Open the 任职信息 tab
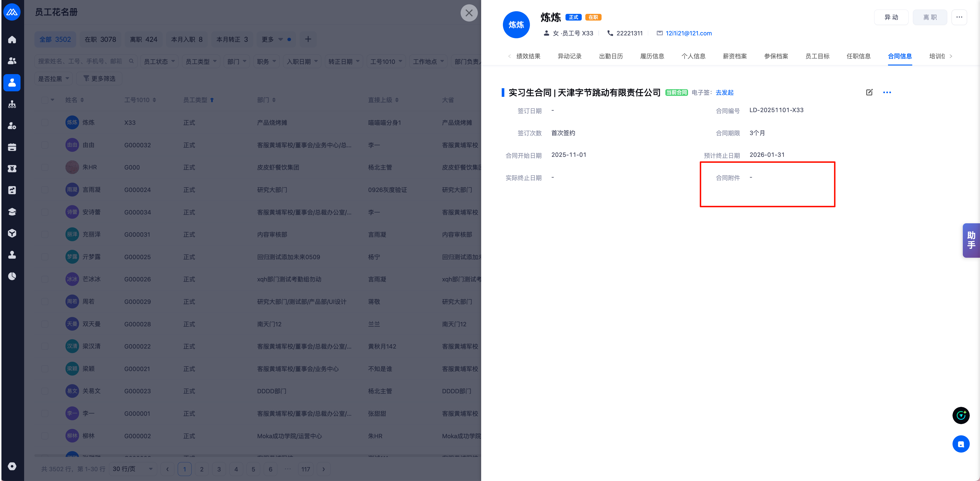The width and height of the screenshot is (980, 481). click(x=858, y=56)
